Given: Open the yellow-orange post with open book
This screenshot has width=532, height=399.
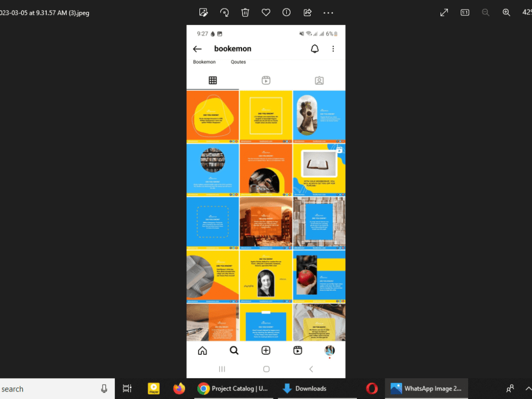Looking at the screenshot, I should pyautogui.click(x=213, y=277).
